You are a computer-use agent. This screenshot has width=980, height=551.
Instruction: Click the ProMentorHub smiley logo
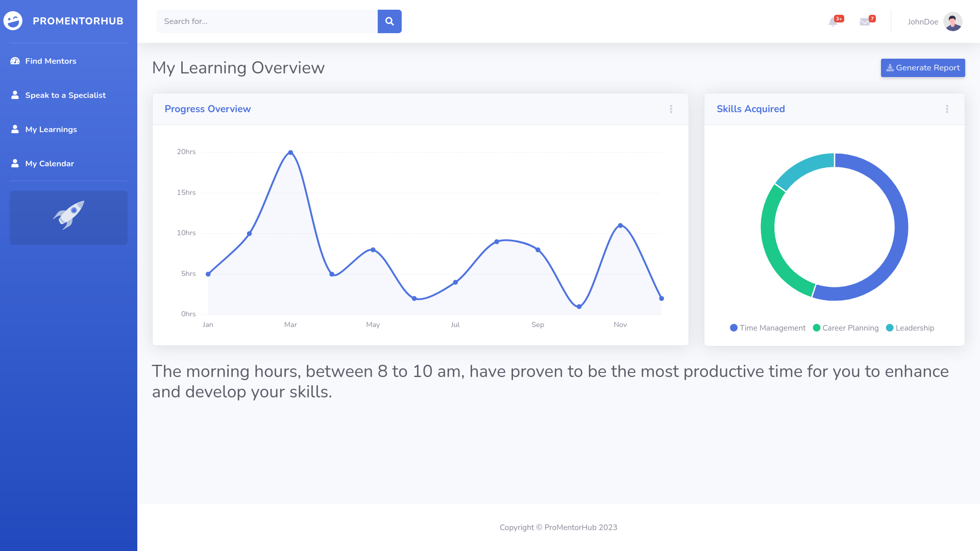13,21
